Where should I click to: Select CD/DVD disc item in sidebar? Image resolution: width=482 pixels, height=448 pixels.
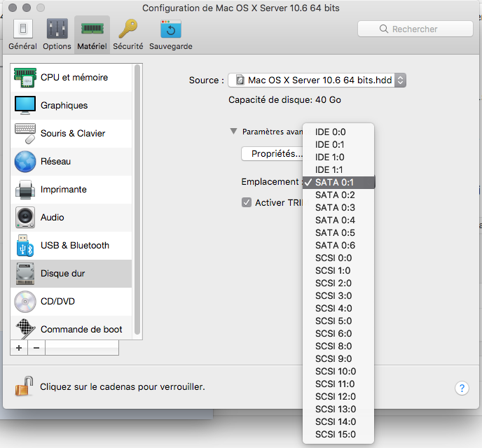[x=71, y=302]
